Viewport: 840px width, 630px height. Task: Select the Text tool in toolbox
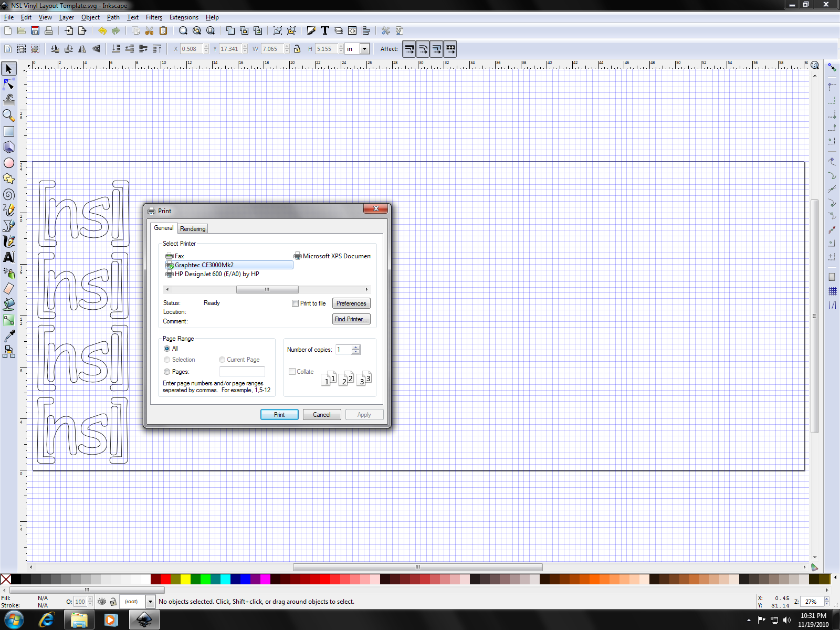point(8,257)
